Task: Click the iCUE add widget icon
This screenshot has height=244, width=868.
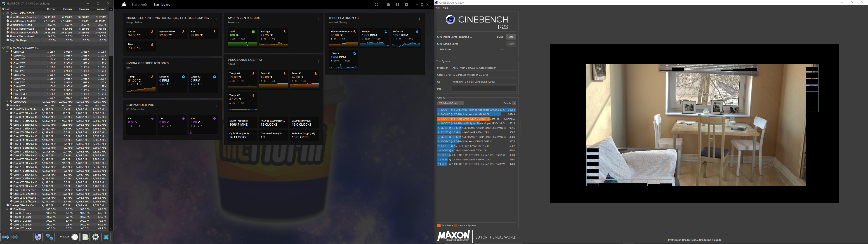Action: pos(376,5)
